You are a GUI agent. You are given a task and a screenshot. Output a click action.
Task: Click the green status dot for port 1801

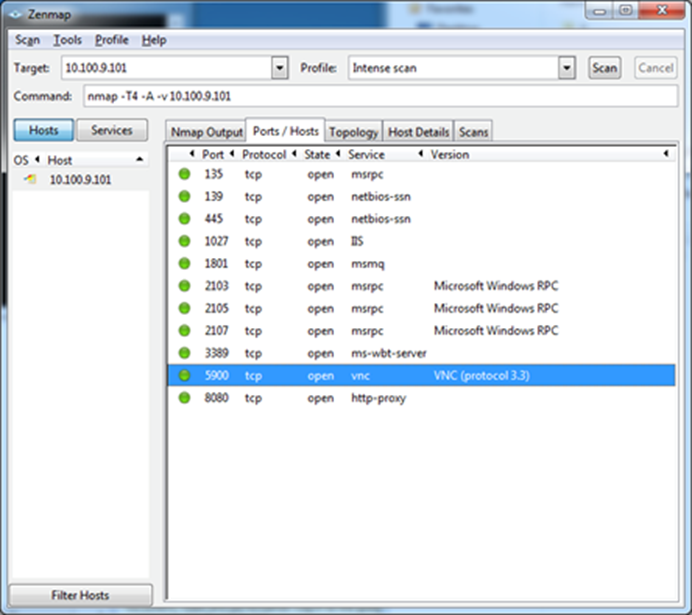coord(184,264)
